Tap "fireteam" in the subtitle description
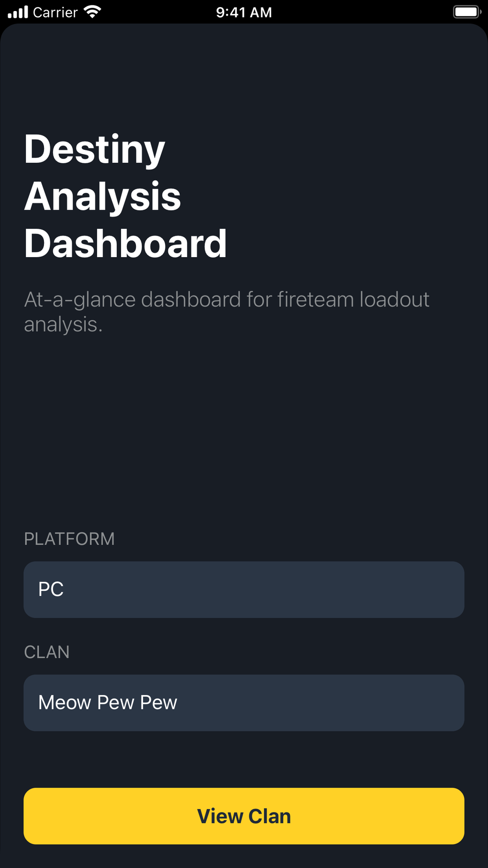 click(x=316, y=300)
